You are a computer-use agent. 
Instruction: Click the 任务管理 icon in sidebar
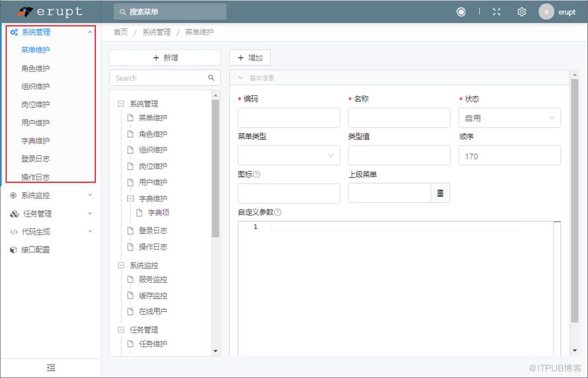pos(15,213)
